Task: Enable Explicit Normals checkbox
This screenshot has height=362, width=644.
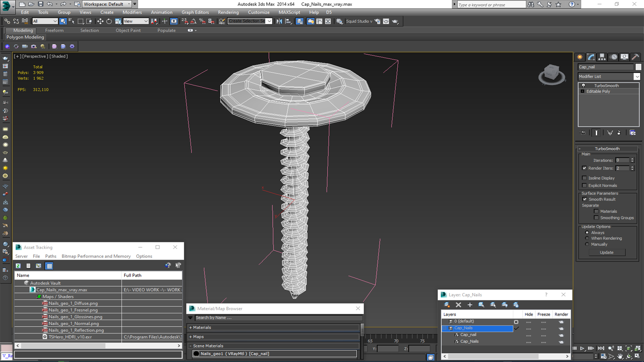Action: click(584, 185)
